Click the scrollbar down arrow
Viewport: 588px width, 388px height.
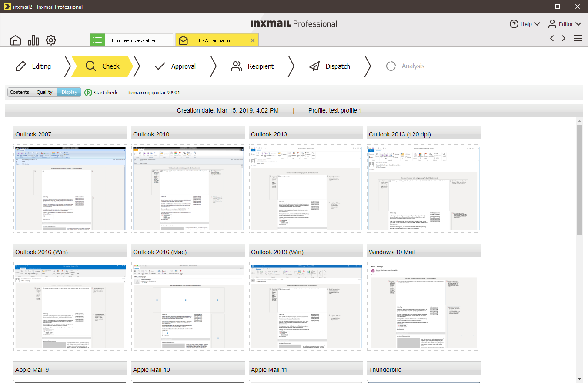tap(579, 379)
